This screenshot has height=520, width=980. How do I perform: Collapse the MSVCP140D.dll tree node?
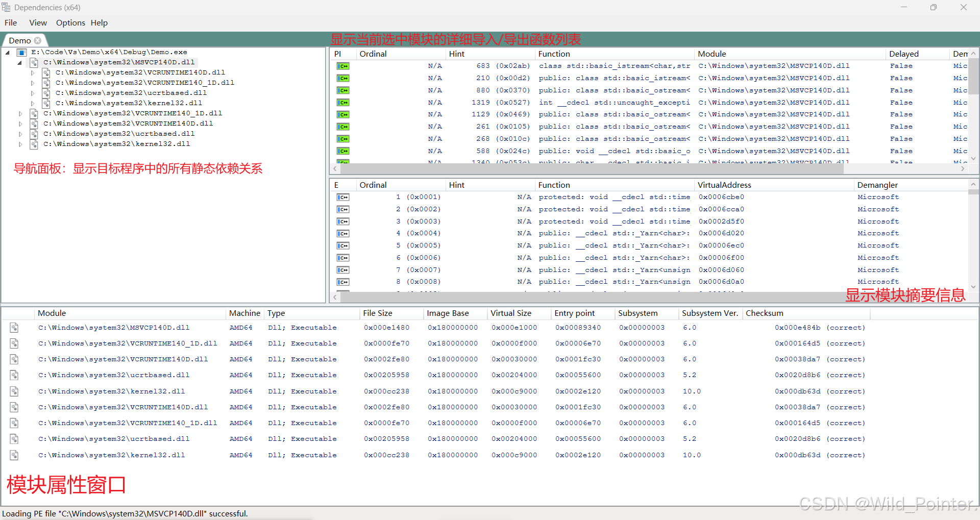coord(20,62)
